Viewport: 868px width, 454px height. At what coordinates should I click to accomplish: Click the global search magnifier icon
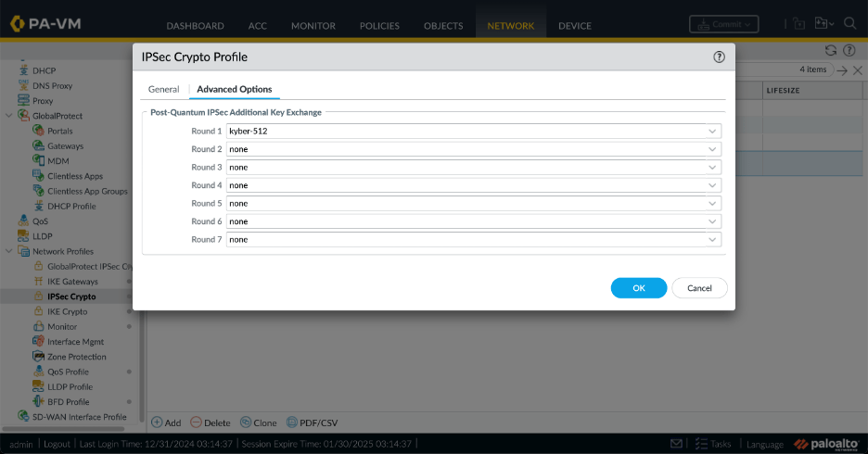point(852,23)
